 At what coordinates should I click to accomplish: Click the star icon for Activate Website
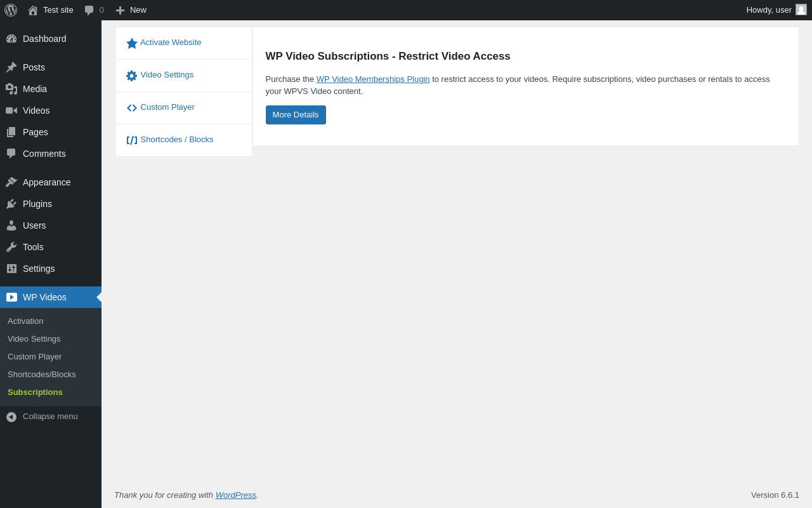132,43
